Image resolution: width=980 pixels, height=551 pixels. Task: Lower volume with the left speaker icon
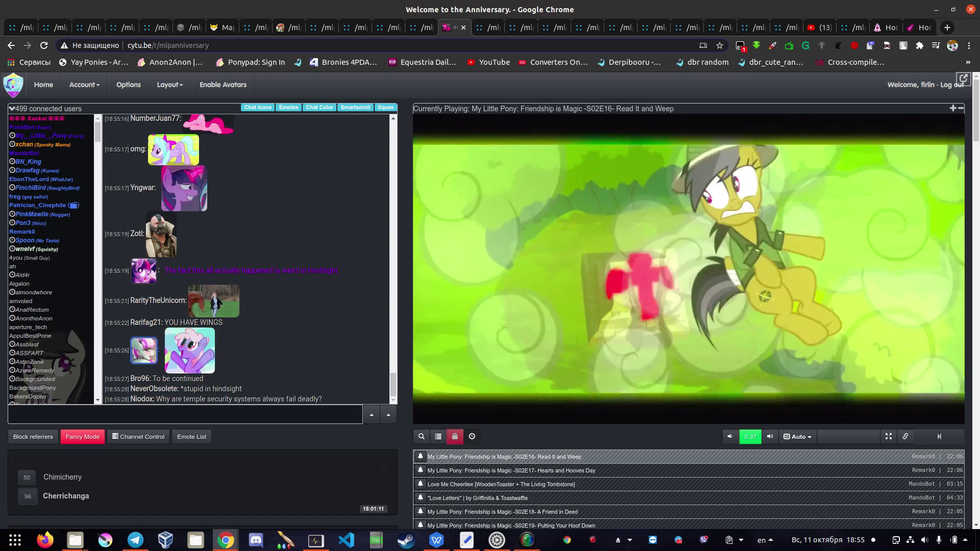coord(730,436)
